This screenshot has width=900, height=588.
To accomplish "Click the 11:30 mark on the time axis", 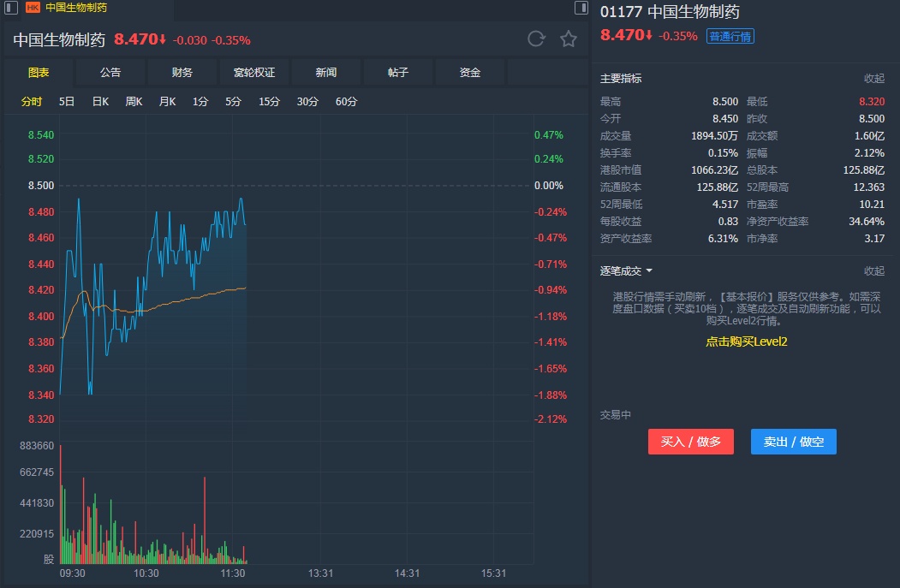I will pos(233,573).
